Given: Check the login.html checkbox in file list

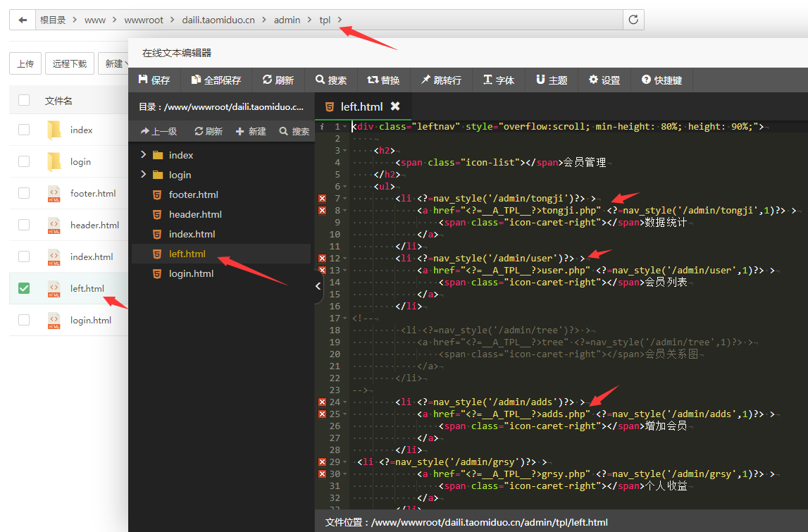Looking at the screenshot, I should [x=24, y=320].
